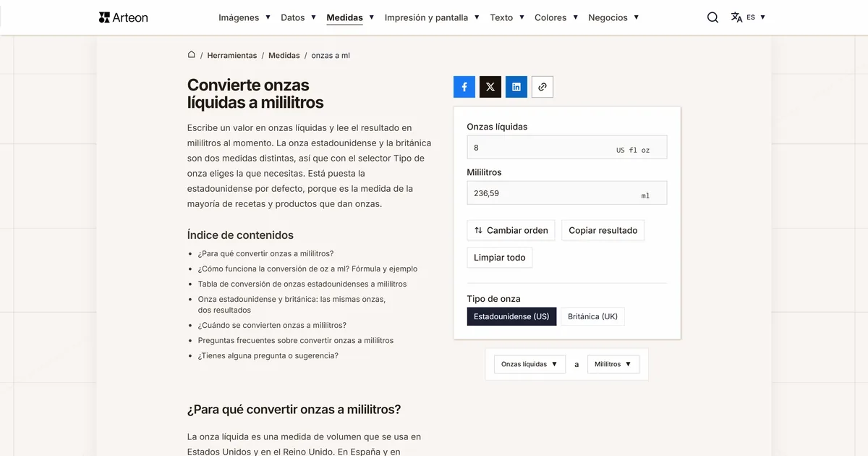Share on LinkedIn icon
Screen dimensions: 868x456
[516, 87]
